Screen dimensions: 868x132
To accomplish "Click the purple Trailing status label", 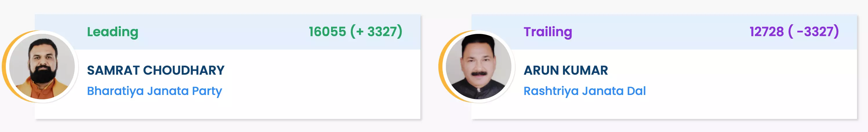I will (x=548, y=32).
